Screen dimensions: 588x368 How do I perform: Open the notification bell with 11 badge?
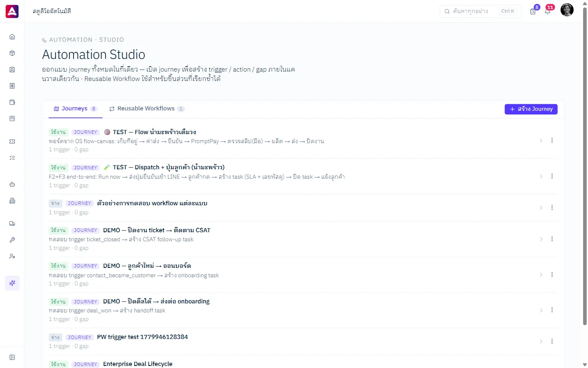tap(548, 11)
